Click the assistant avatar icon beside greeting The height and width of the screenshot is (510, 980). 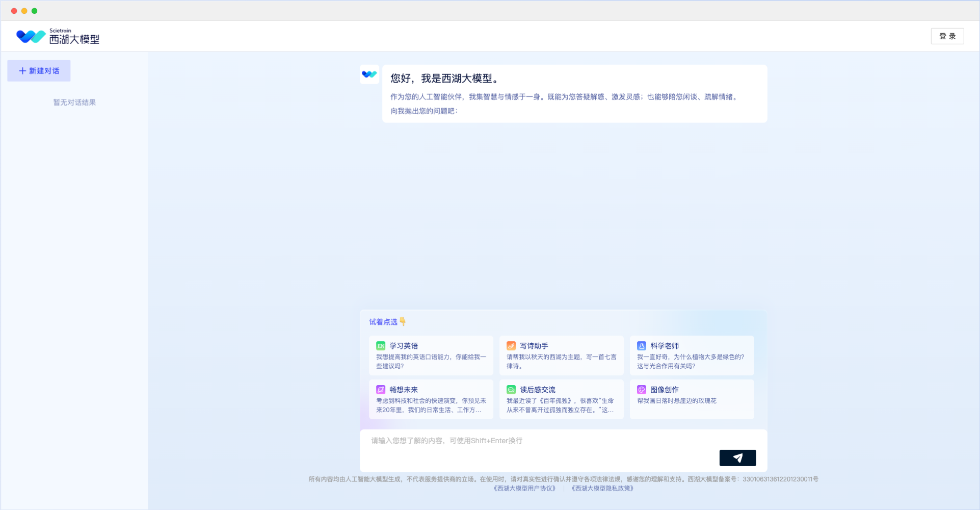point(369,74)
